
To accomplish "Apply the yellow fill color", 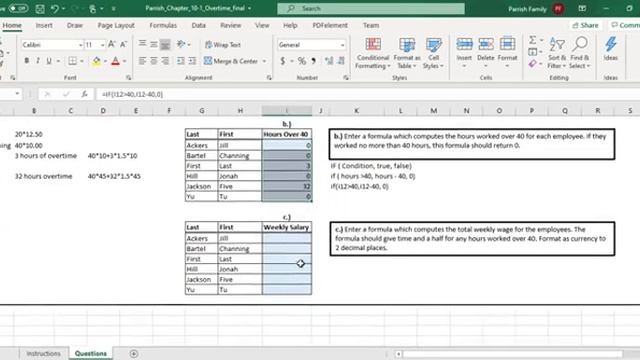I will coord(96,61).
